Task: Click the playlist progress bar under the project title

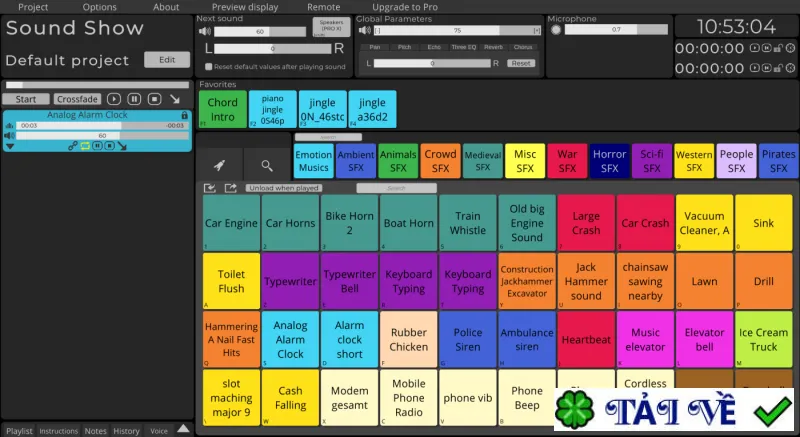Action: pos(97,85)
